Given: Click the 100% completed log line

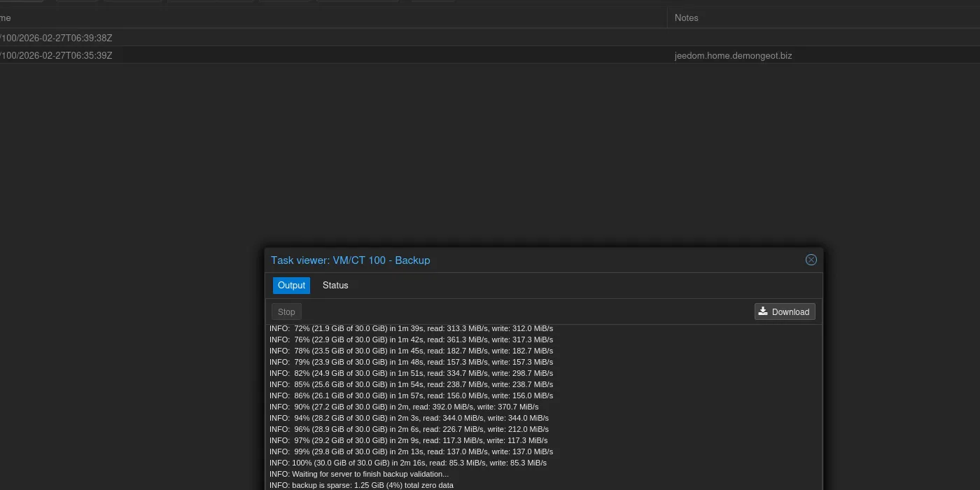Looking at the screenshot, I should (408, 463).
